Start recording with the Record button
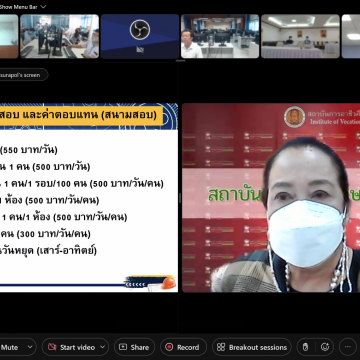 click(183, 347)
